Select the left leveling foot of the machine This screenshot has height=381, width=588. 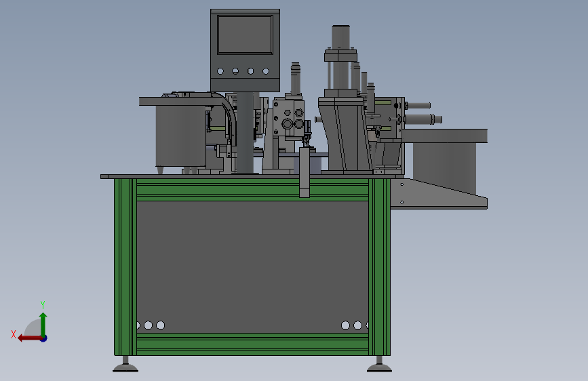125,365
